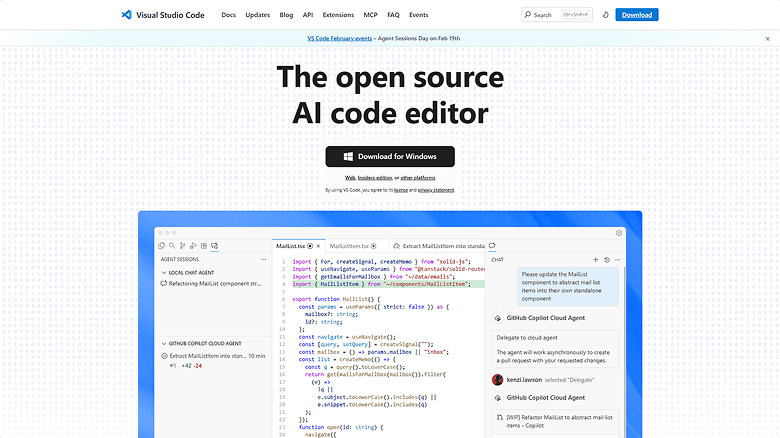The height and width of the screenshot is (438, 780).
Task: Open the Insiders edition link
Action: (x=375, y=178)
